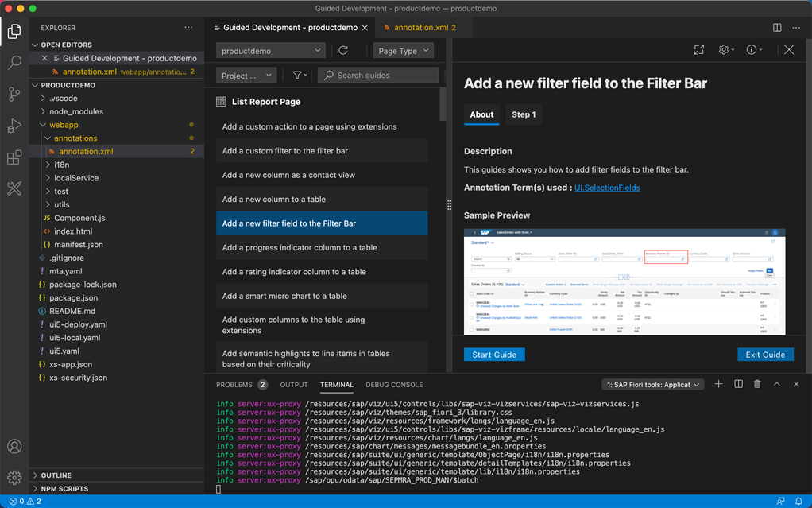Kill terminal with trash icon
This screenshot has height=508, width=812.
(x=757, y=384)
